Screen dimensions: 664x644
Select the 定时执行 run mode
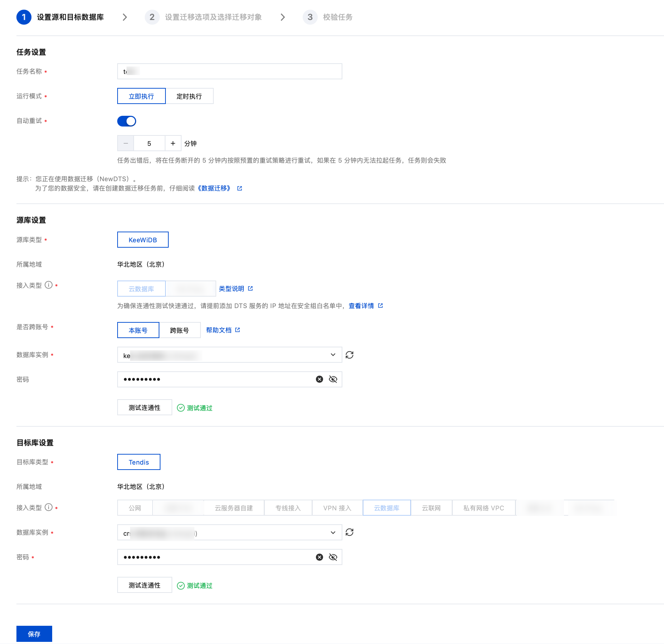click(x=189, y=96)
